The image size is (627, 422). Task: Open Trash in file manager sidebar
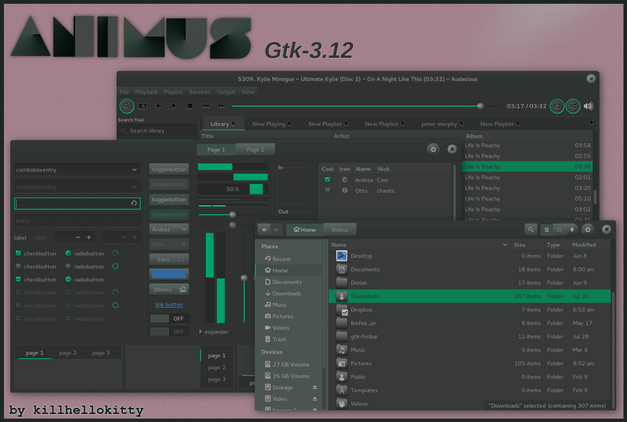tap(276, 339)
